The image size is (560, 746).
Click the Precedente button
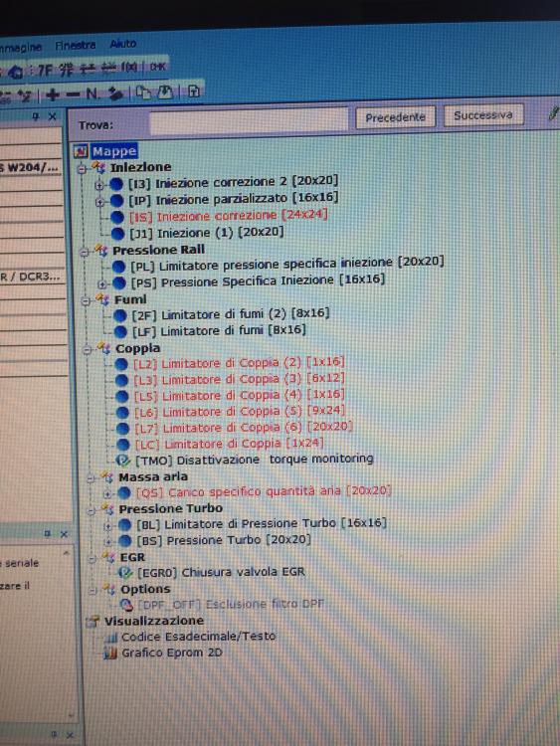click(395, 117)
